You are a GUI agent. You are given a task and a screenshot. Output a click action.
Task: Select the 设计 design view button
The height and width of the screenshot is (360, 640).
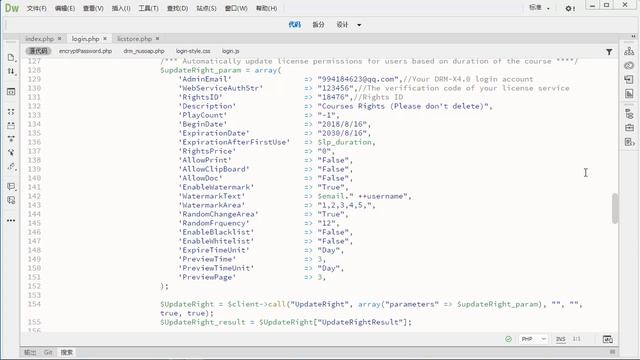coord(342,25)
